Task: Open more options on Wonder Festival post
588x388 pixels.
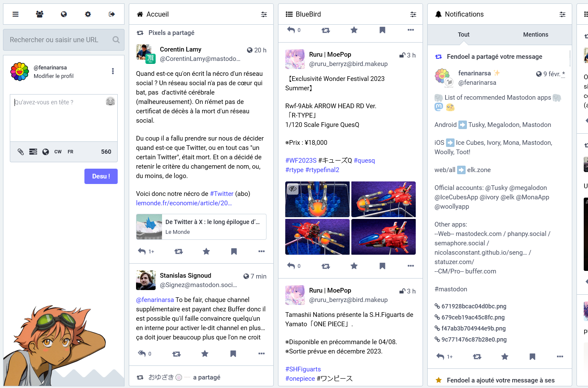Action: pyautogui.click(x=411, y=266)
